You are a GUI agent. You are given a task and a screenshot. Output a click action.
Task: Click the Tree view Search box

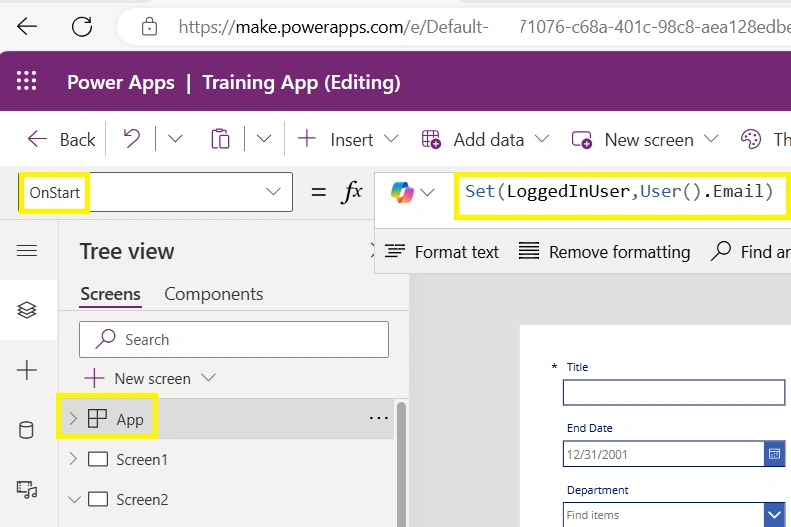coord(234,339)
